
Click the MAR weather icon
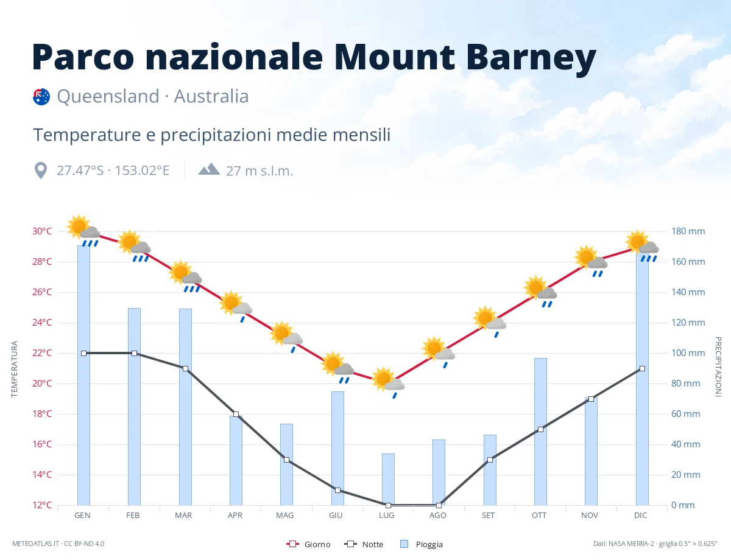pyautogui.click(x=185, y=276)
